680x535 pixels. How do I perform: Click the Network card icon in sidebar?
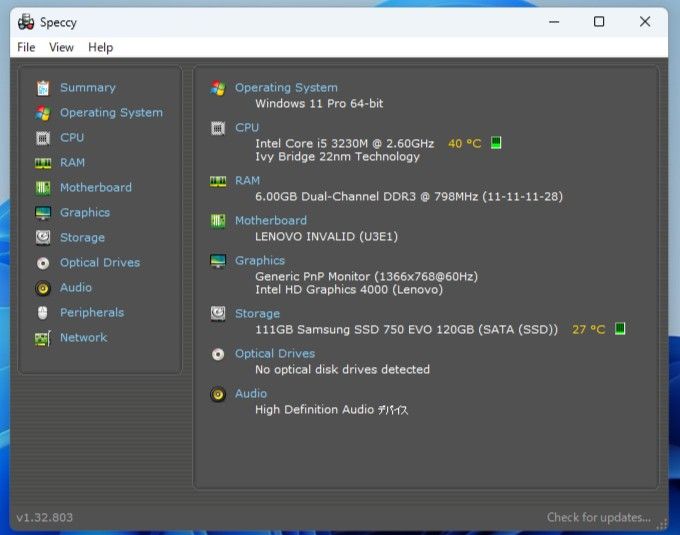coord(42,338)
